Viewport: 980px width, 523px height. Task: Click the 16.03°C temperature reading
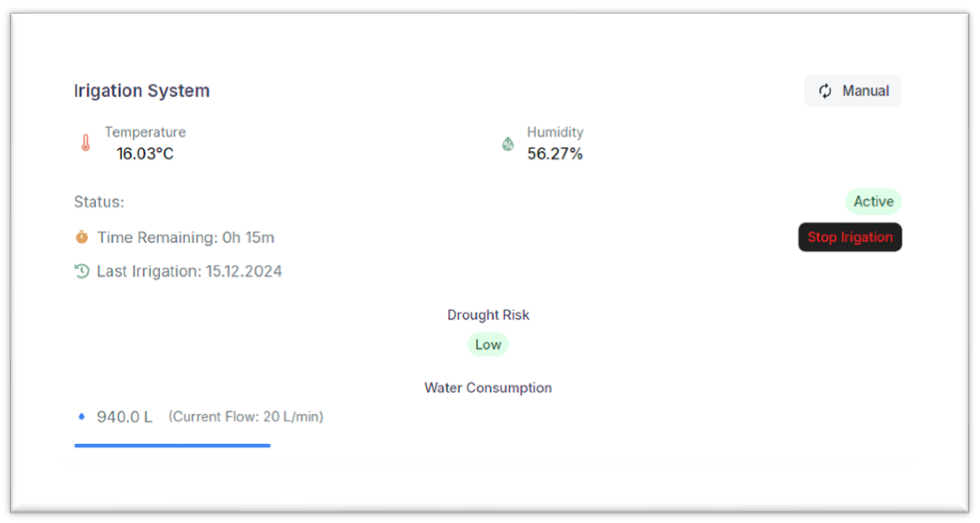coord(145,153)
